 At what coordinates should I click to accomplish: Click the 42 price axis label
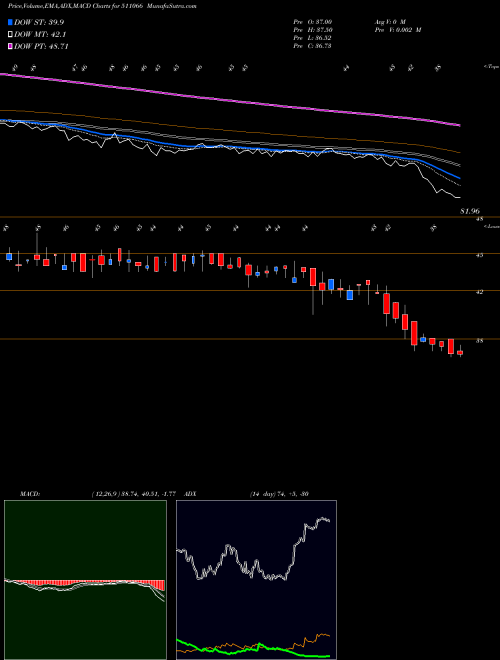[480, 292]
